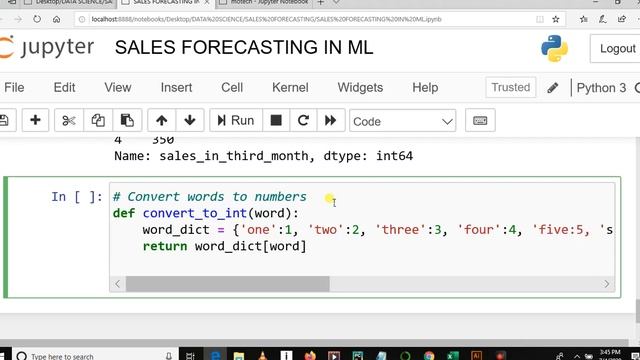Screen dimensions: 640x360
Task: Open the cell type Code dropdown
Action: 402,121
